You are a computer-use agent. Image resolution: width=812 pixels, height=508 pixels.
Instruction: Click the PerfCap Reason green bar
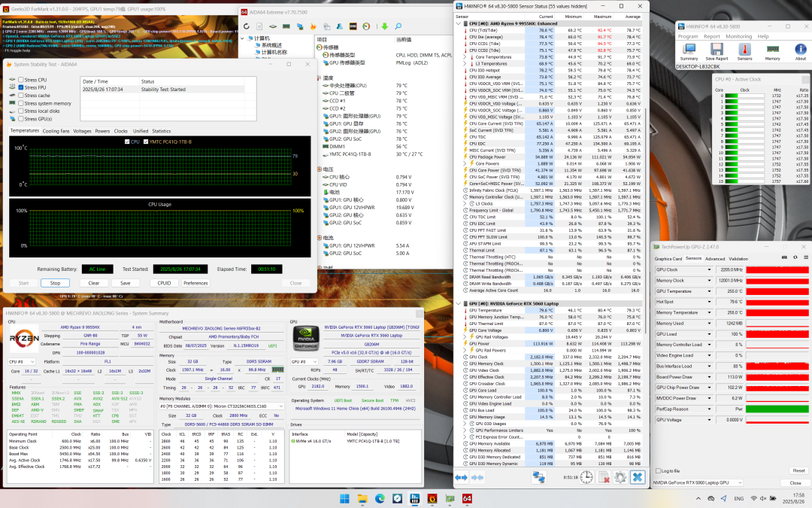click(x=777, y=409)
